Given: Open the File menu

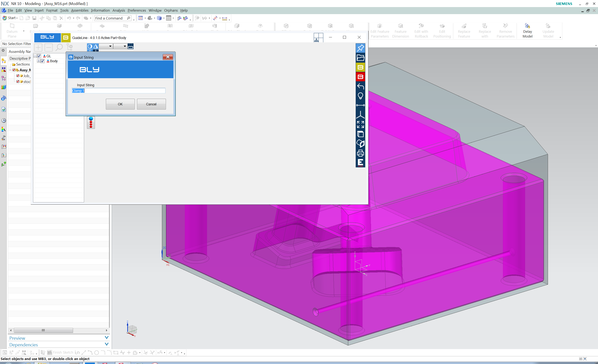Looking at the screenshot, I should [10, 10].
